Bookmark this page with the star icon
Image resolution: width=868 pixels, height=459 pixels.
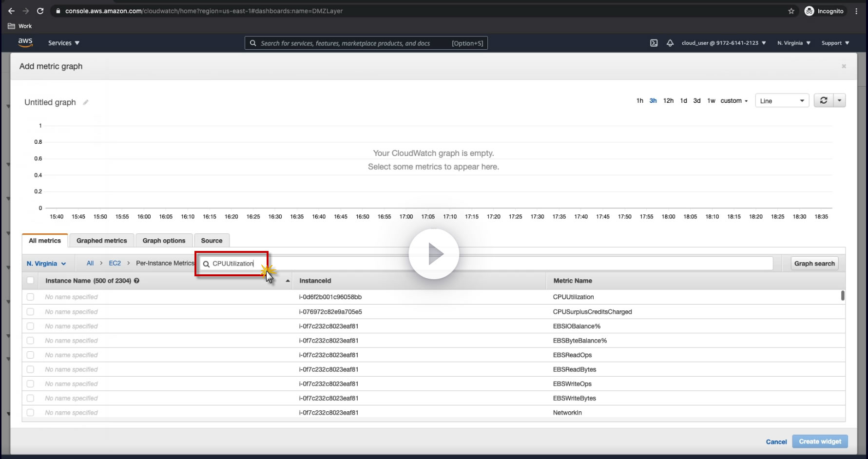pyautogui.click(x=791, y=11)
